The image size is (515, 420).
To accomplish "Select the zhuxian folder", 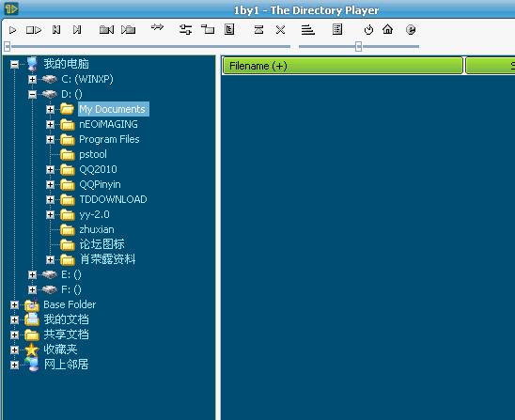I will pyautogui.click(x=97, y=229).
